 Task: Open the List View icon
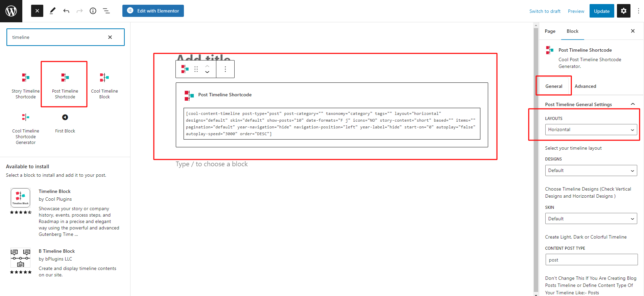tap(106, 11)
